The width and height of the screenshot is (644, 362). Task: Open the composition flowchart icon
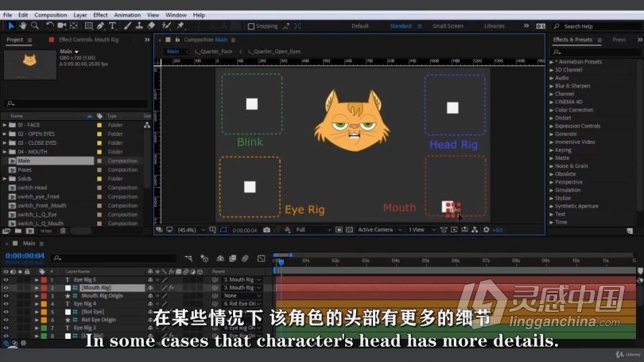click(475, 230)
